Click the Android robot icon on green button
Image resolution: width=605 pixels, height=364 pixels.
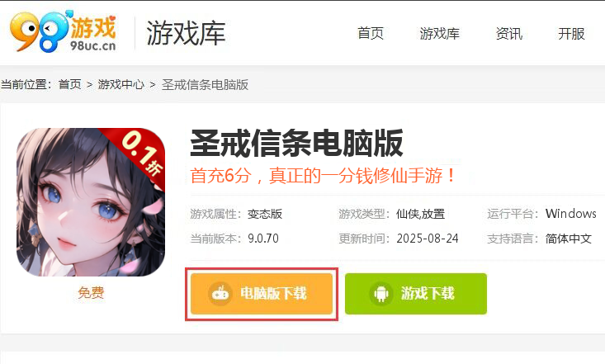point(381,294)
